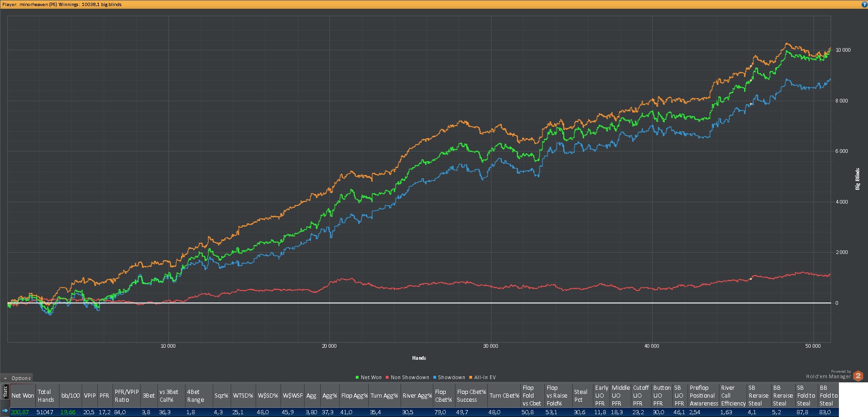This screenshot has width=868, height=417.
Task: Click the 20 000 hands axis label
Action: (x=329, y=346)
